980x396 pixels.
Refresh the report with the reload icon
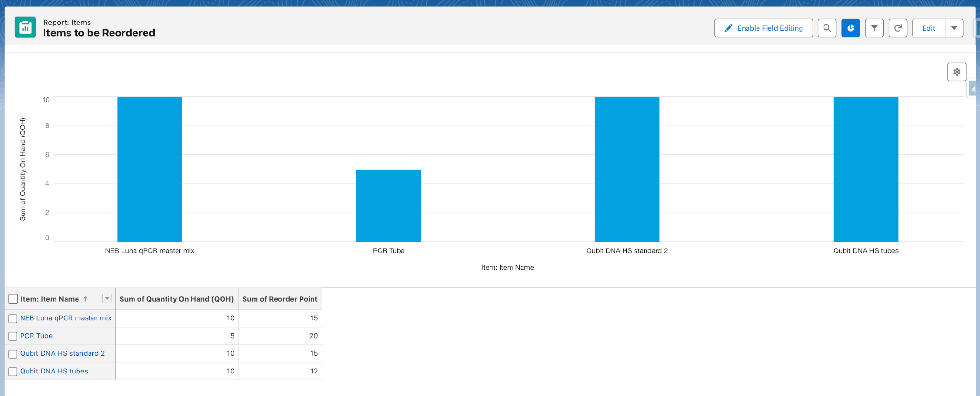[898, 28]
